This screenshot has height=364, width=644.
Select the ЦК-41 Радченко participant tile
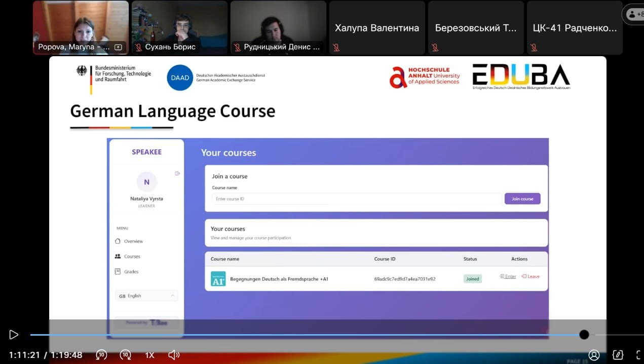pos(575,28)
